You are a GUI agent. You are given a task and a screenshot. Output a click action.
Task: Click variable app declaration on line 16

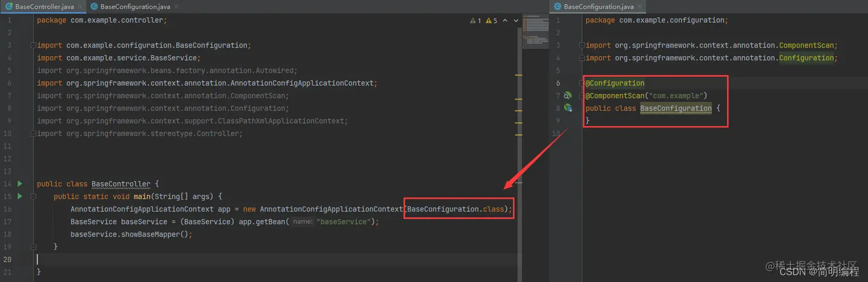(223, 209)
